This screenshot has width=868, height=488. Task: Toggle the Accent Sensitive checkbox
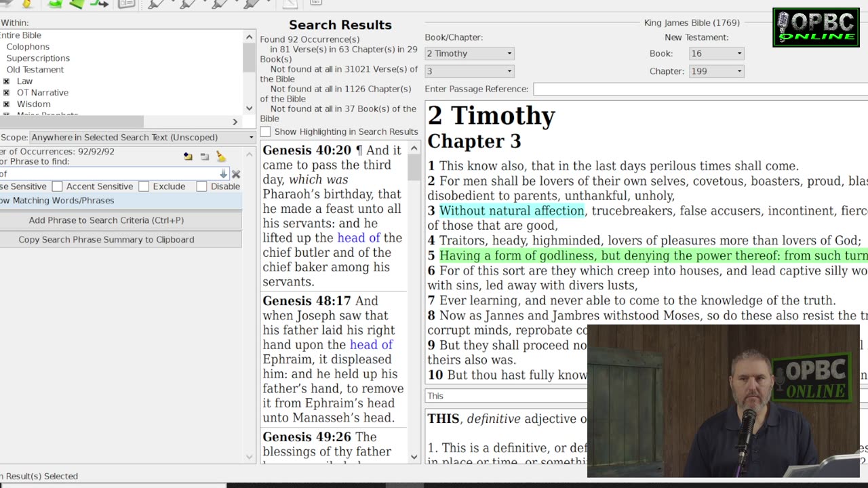point(58,186)
